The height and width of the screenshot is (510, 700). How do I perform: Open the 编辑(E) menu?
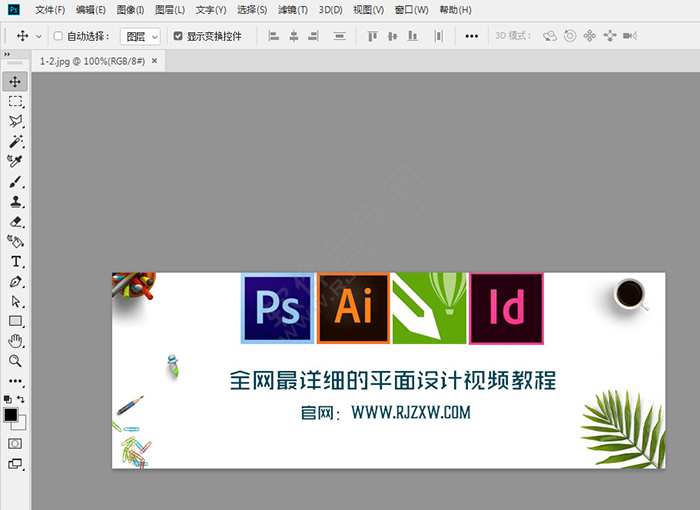[91, 10]
